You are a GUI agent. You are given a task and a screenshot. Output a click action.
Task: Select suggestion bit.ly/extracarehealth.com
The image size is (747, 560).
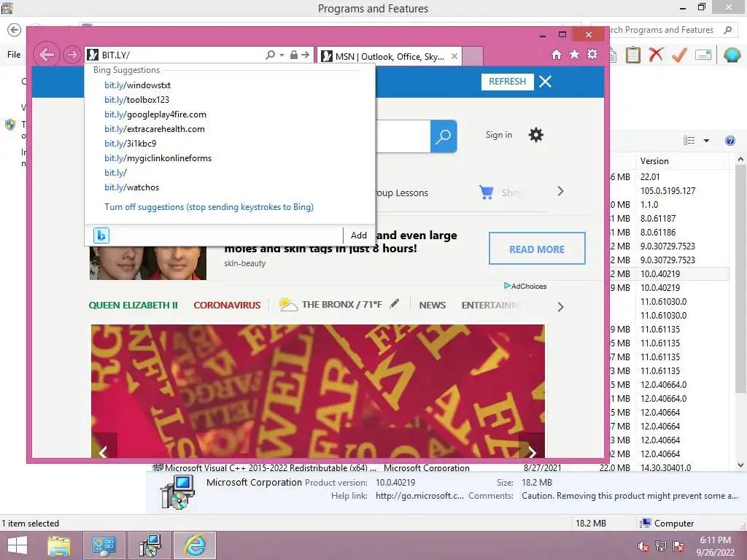155,129
